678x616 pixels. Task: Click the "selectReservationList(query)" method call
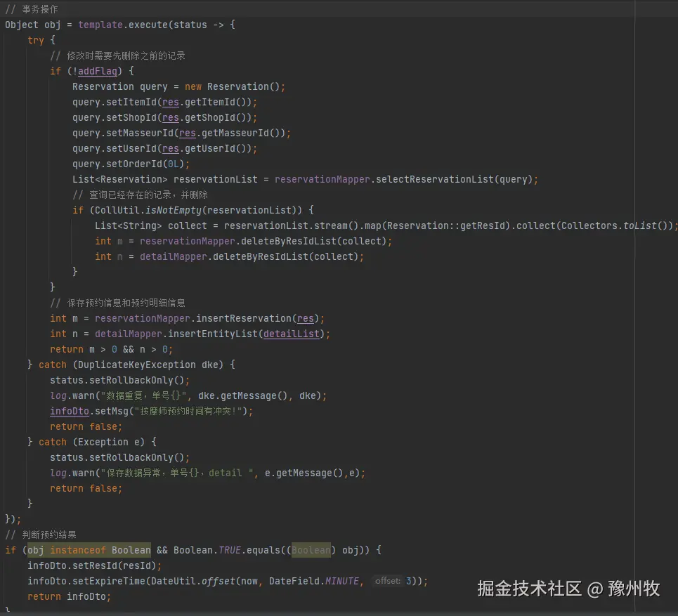454,179
